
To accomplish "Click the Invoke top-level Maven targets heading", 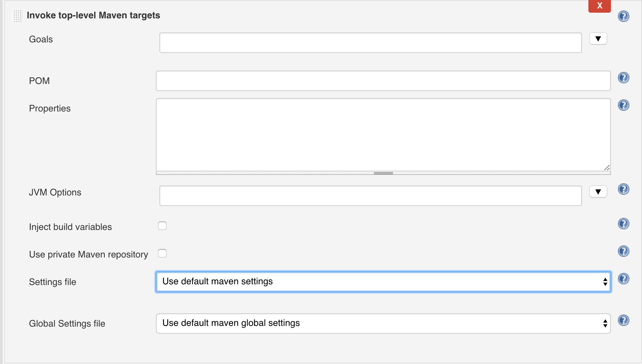I will click(93, 15).
